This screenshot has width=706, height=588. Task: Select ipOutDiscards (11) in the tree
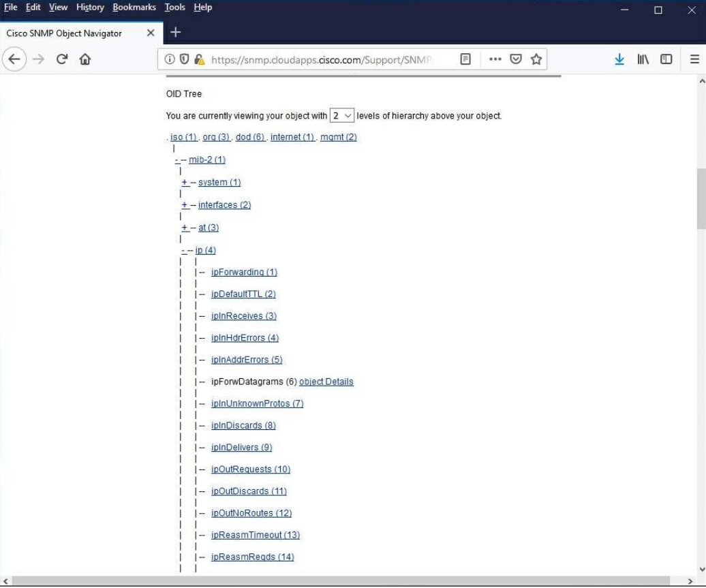point(249,491)
